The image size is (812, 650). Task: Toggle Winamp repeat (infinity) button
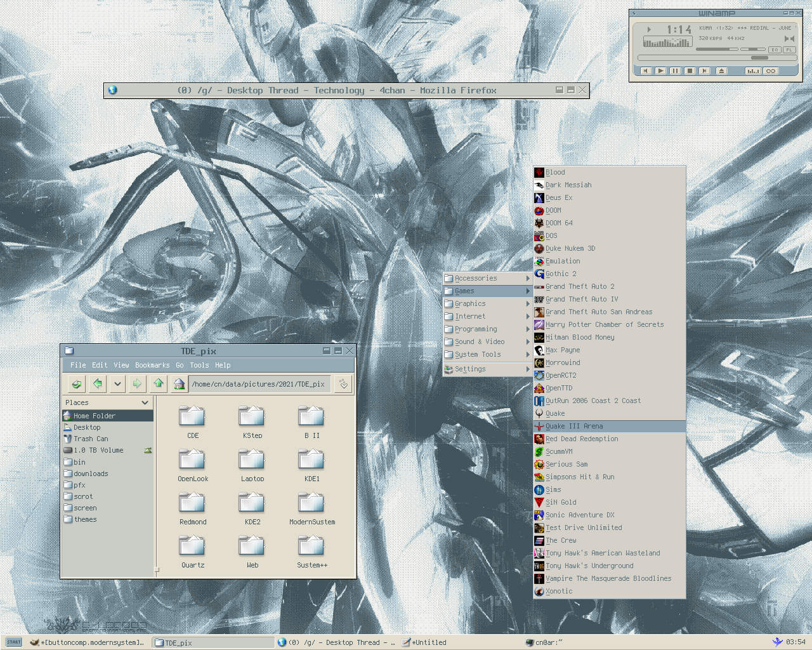pyautogui.click(x=771, y=71)
